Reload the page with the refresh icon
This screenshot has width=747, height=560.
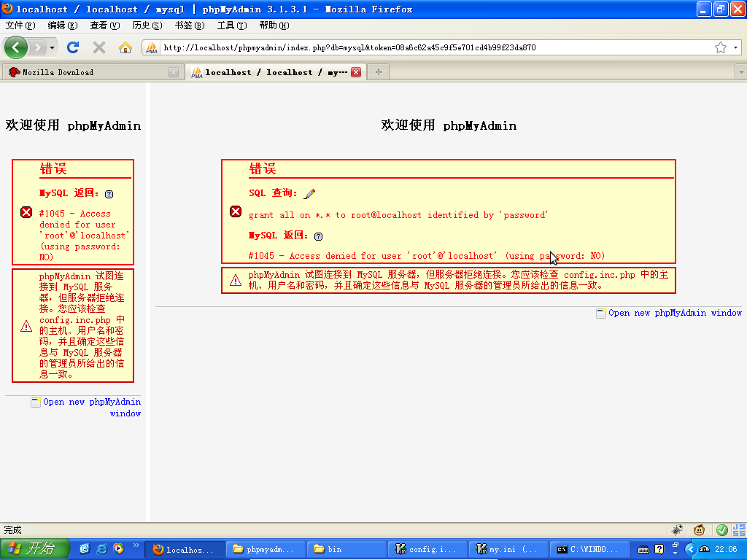73,47
